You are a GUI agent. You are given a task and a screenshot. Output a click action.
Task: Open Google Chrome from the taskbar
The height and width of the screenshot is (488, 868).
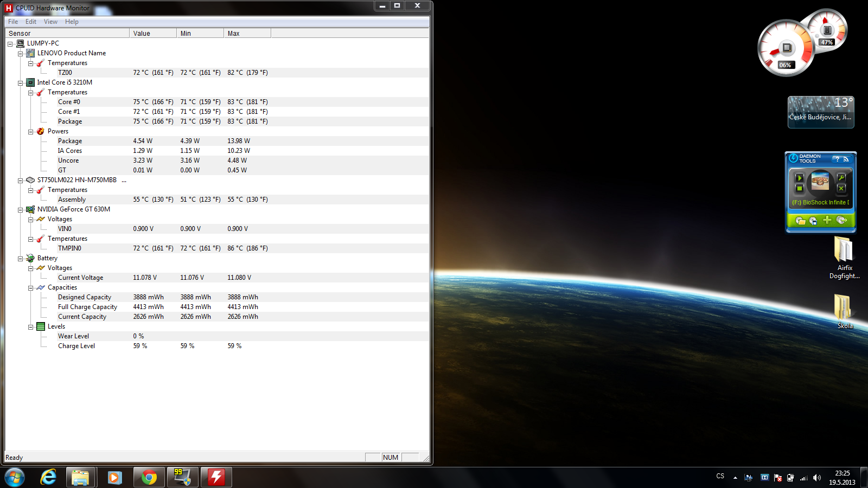[x=149, y=478]
